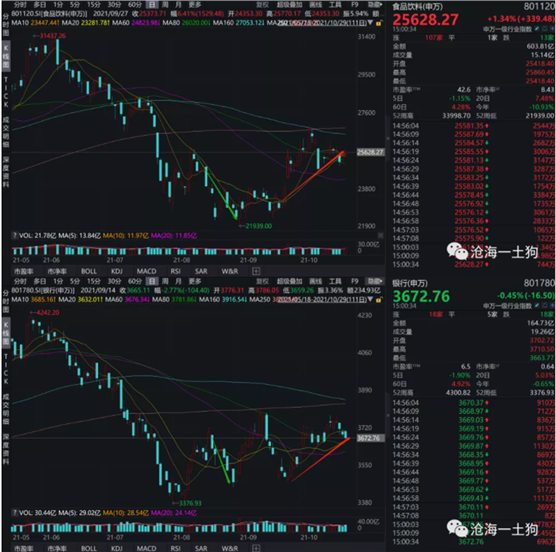Open 工具 in the top chart toolbar

tap(335, 5)
